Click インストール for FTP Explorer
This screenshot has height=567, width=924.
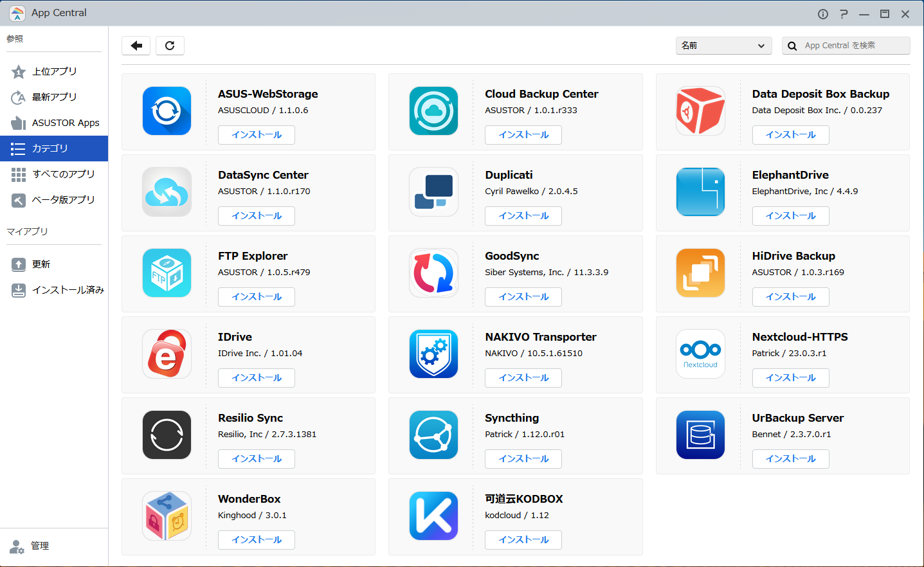tap(257, 297)
